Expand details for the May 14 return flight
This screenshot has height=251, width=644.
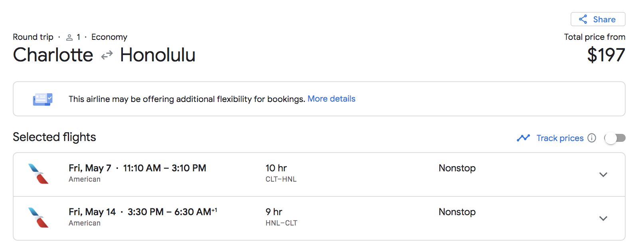[604, 218]
